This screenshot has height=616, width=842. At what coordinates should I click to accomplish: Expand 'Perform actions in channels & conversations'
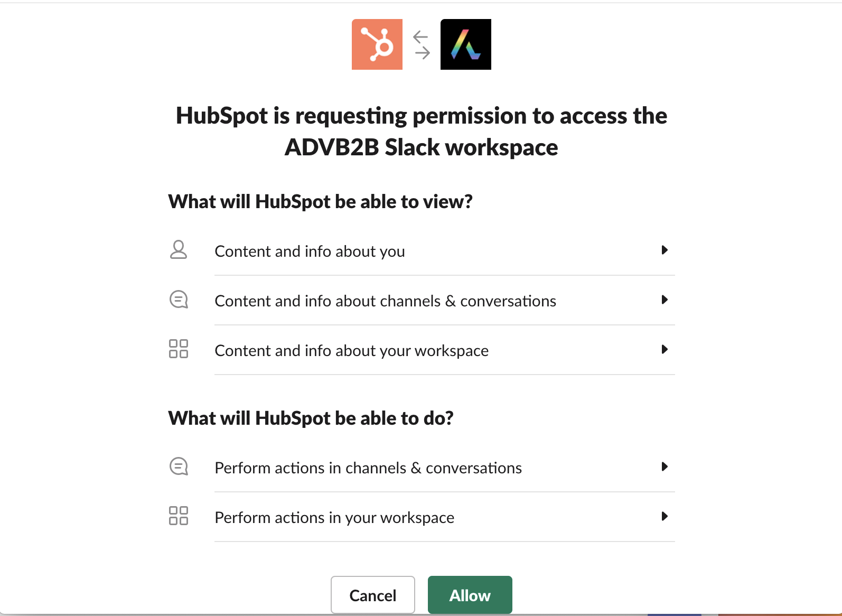pyautogui.click(x=665, y=466)
